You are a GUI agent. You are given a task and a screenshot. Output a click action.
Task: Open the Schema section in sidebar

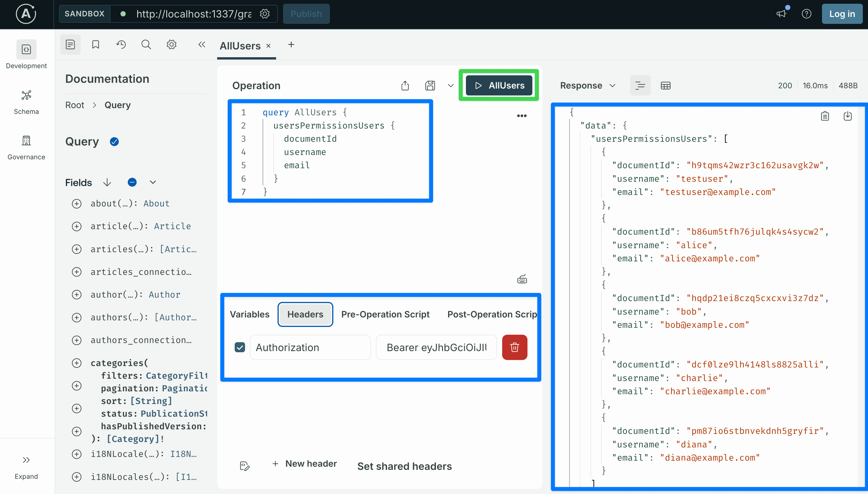tap(26, 102)
